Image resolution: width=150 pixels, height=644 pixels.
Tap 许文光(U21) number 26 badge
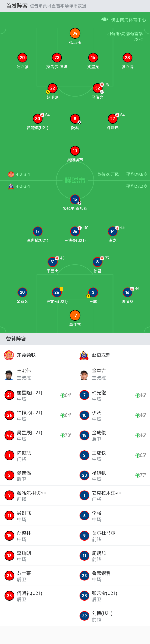57,292
